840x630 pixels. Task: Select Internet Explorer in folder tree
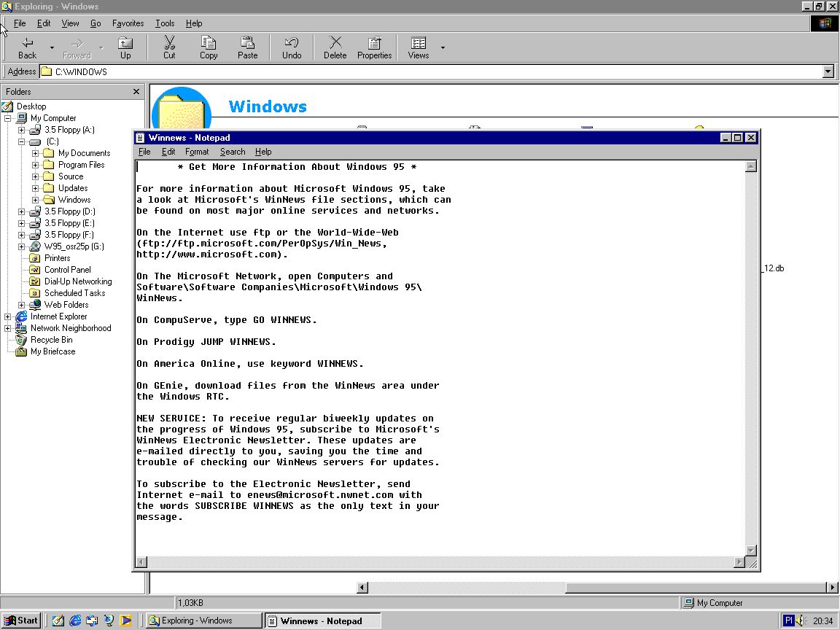58,316
